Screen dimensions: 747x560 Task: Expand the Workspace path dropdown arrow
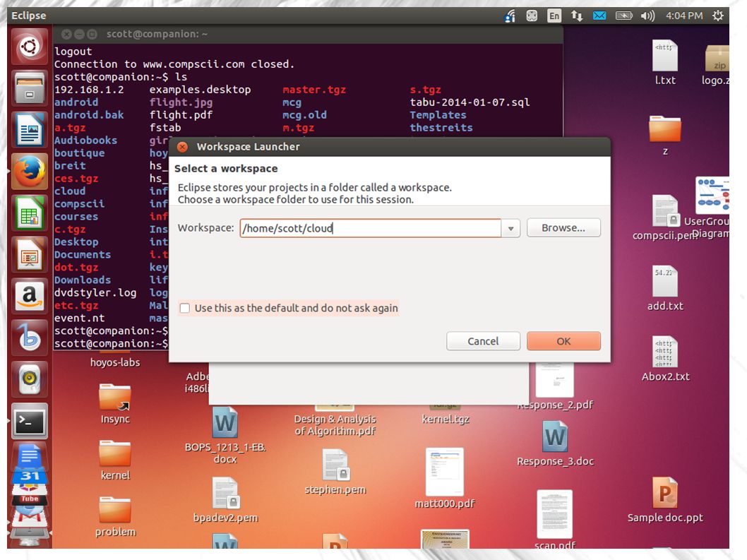click(510, 228)
